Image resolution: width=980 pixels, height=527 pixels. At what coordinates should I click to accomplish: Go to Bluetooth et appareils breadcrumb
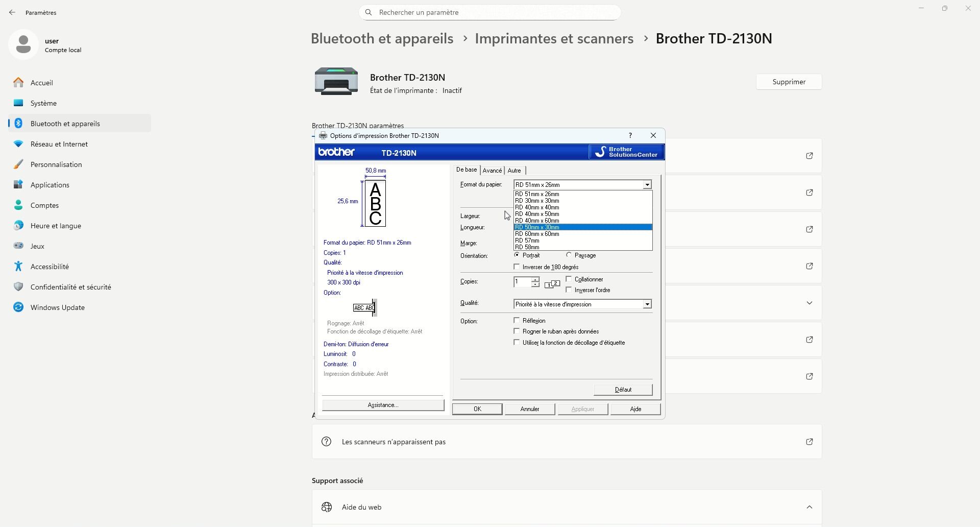382,38
